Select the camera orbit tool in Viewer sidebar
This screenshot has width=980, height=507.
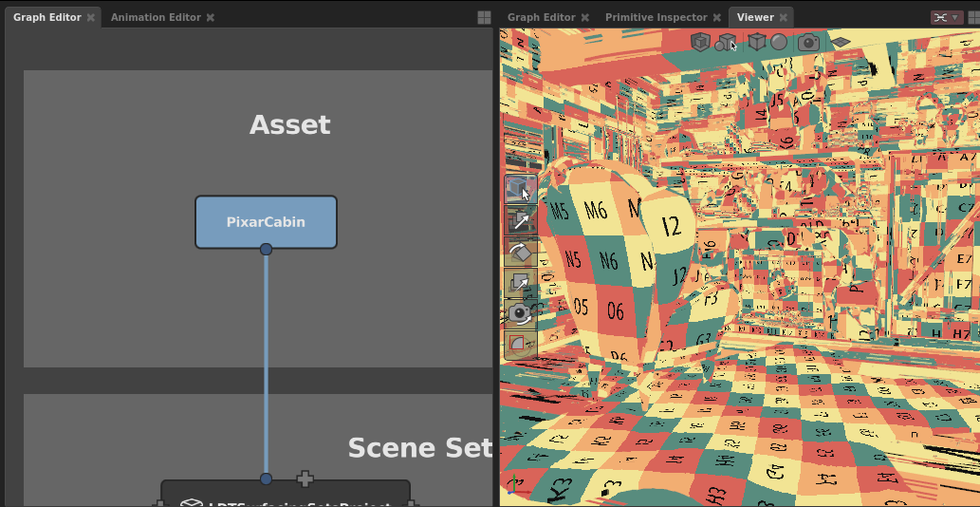coord(520,314)
